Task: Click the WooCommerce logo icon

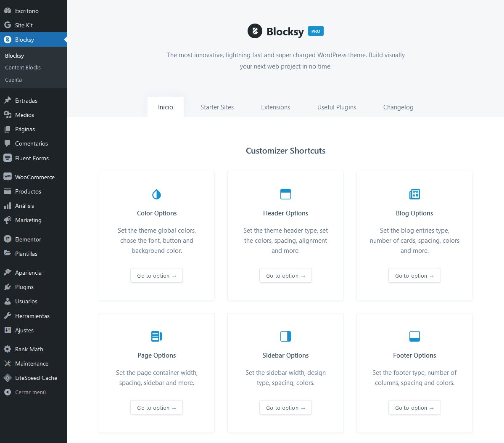Action: point(8,177)
